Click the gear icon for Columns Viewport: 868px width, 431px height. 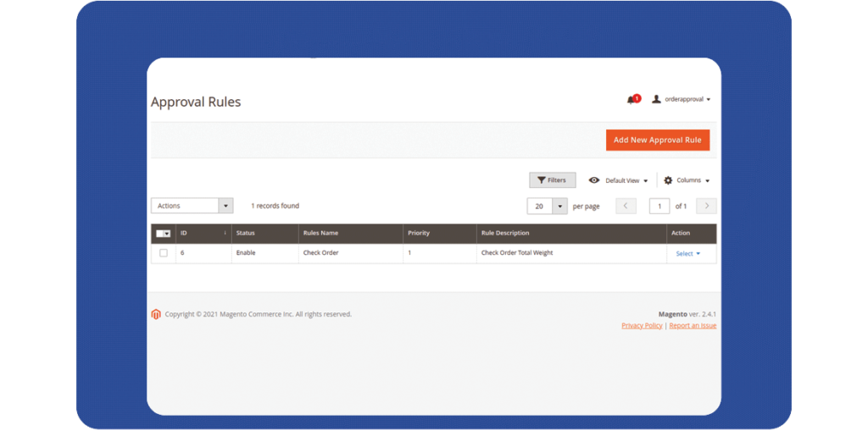pyautogui.click(x=668, y=180)
